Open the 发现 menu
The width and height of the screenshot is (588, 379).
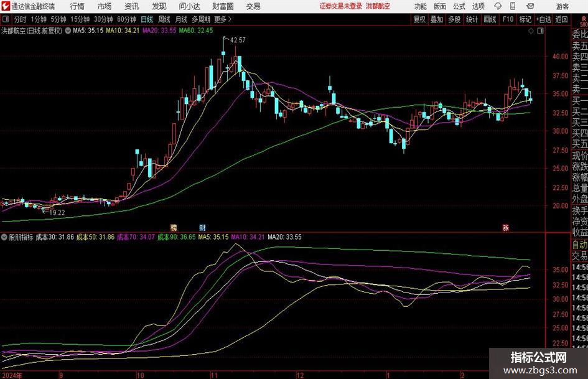pos(159,6)
